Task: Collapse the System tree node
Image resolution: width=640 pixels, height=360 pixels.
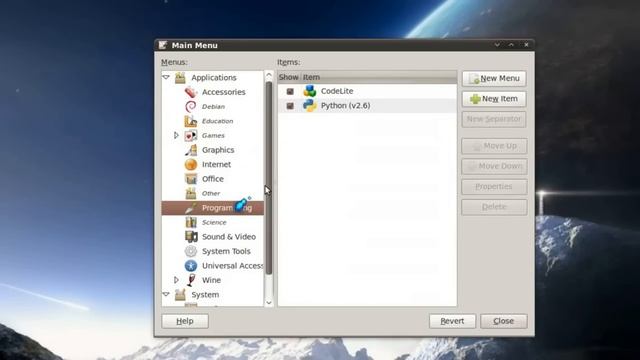Action: click(166, 294)
